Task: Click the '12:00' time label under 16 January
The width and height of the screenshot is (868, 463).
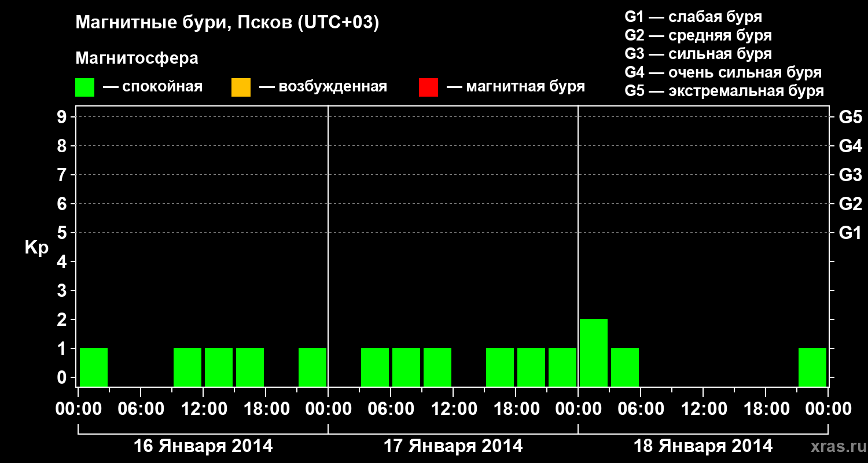Action: [203, 409]
